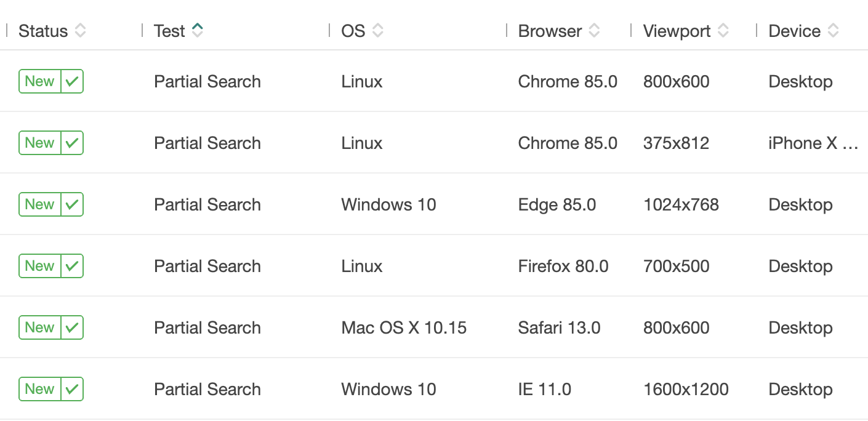This screenshot has height=421, width=868.
Task: Sort by OS column arrows
Action: coord(378,31)
